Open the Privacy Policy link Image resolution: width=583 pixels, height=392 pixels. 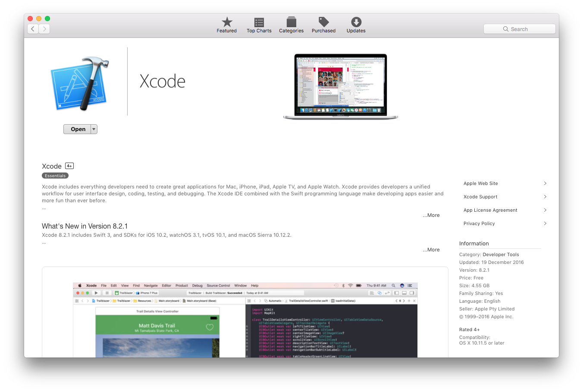pyautogui.click(x=479, y=223)
